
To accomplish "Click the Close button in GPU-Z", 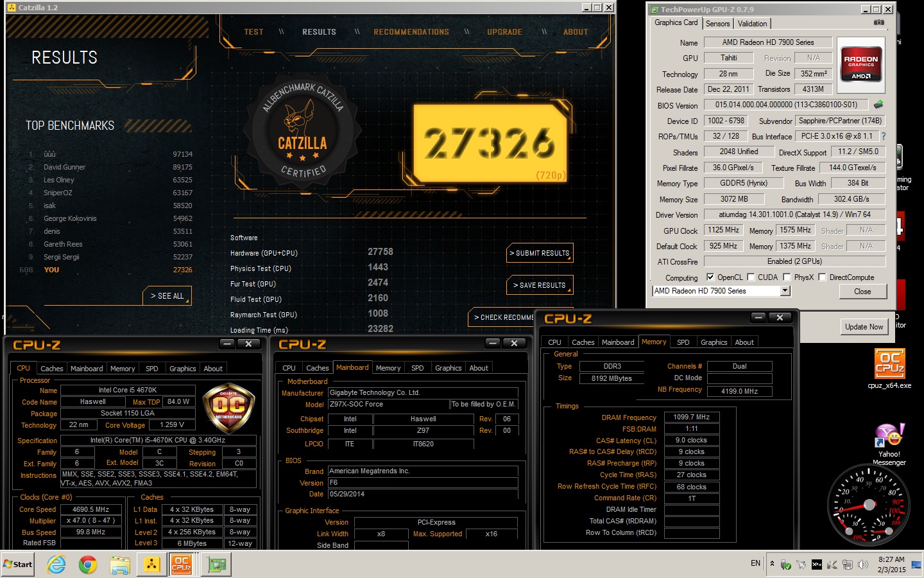I will (x=862, y=291).
